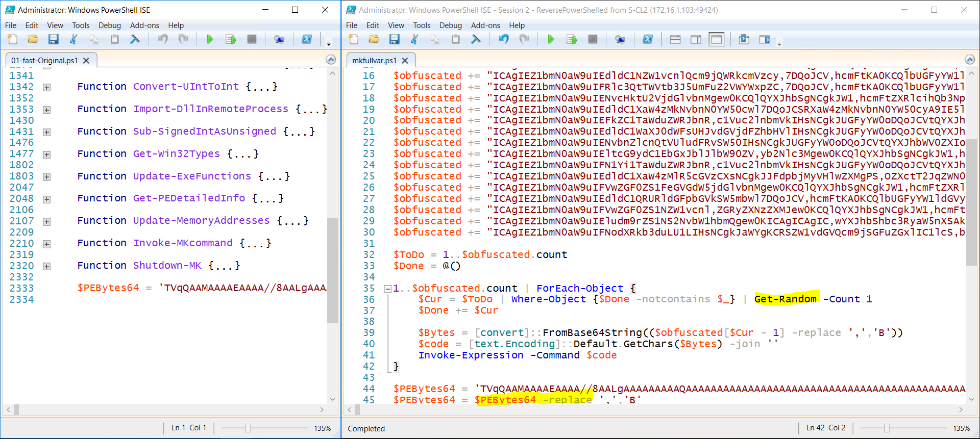The image size is (980, 439).
Task: Expand Function Get-Win32Types fold
Action: (46, 154)
